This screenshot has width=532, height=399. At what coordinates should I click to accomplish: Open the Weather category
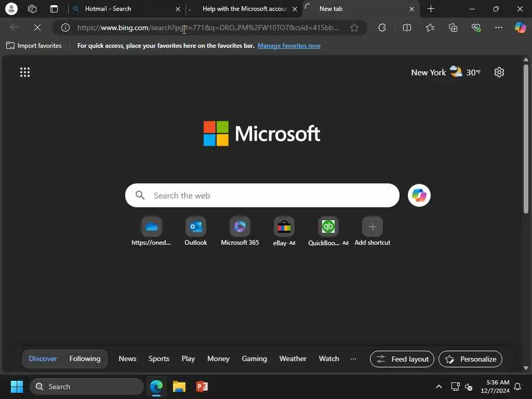click(293, 358)
